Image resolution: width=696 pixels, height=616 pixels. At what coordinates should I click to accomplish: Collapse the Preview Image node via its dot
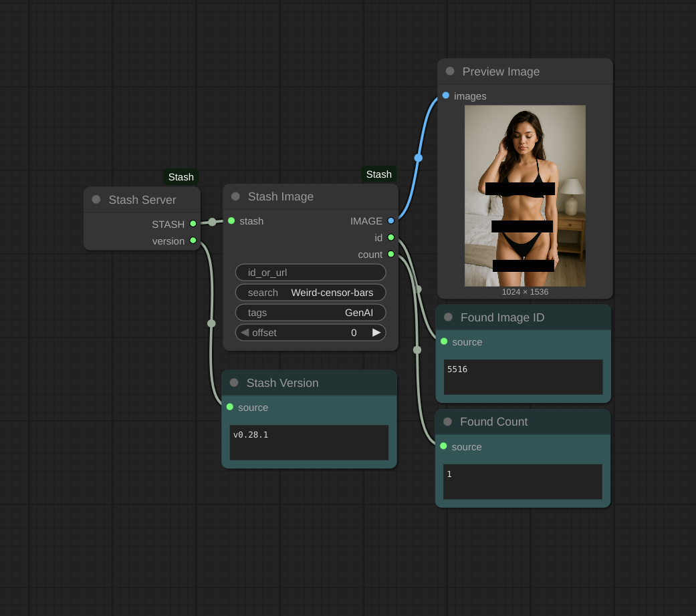(x=450, y=71)
